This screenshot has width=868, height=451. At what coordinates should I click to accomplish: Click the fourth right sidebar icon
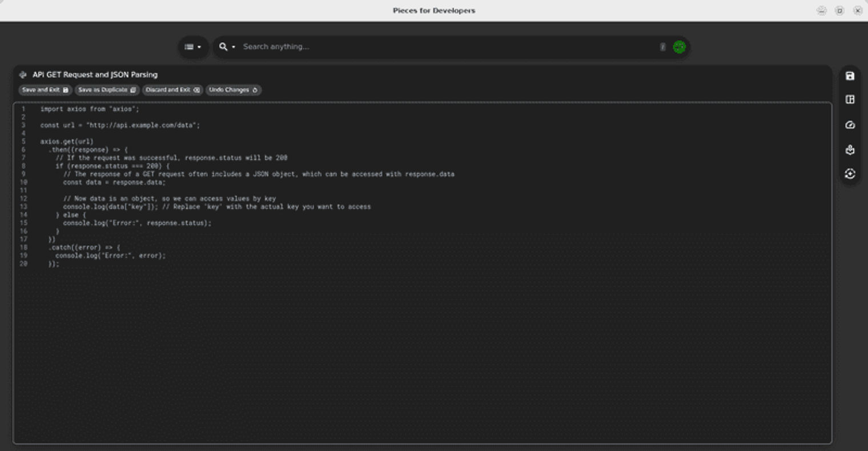850,150
